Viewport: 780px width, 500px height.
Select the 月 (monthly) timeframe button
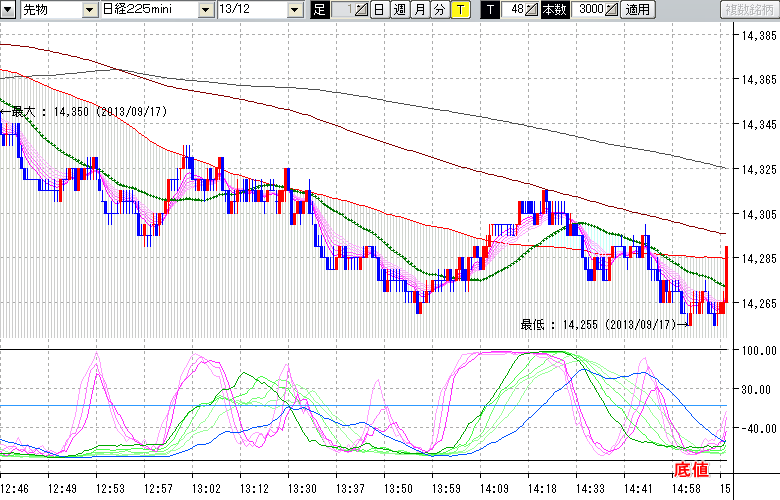(x=419, y=10)
